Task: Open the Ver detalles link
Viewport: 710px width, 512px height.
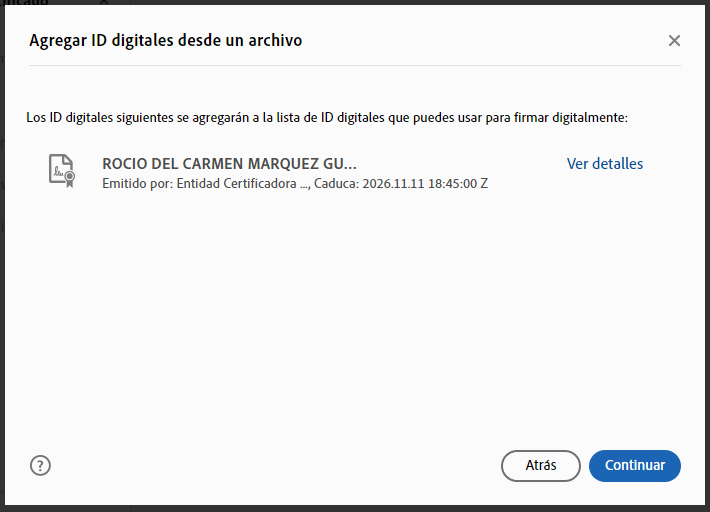Action: (x=604, y=164)
